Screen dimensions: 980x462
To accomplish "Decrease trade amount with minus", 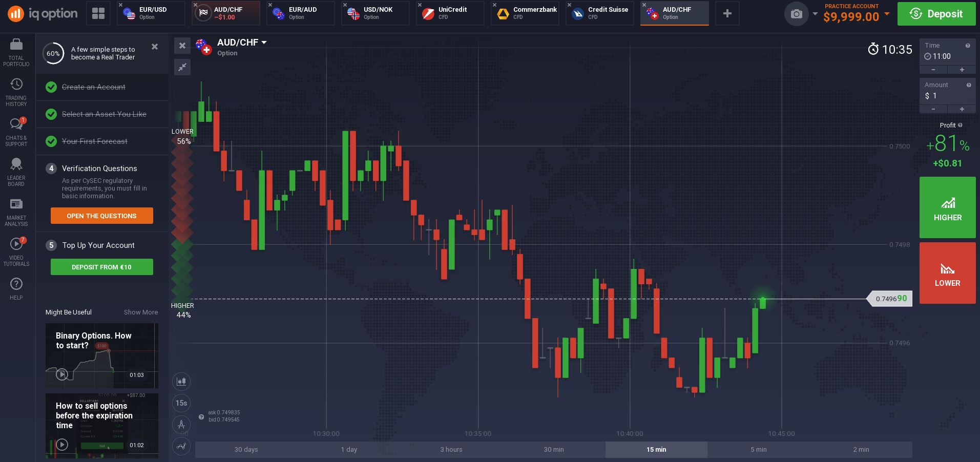I will pyautogui.click(x=933, y=109).
